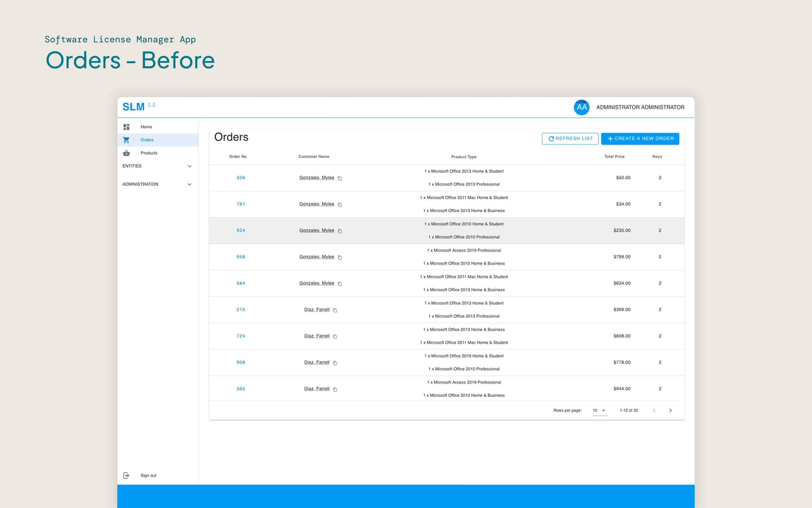The image size is (812, 508).
Task: Open order number 365
Action: click(x=240, y=388)
